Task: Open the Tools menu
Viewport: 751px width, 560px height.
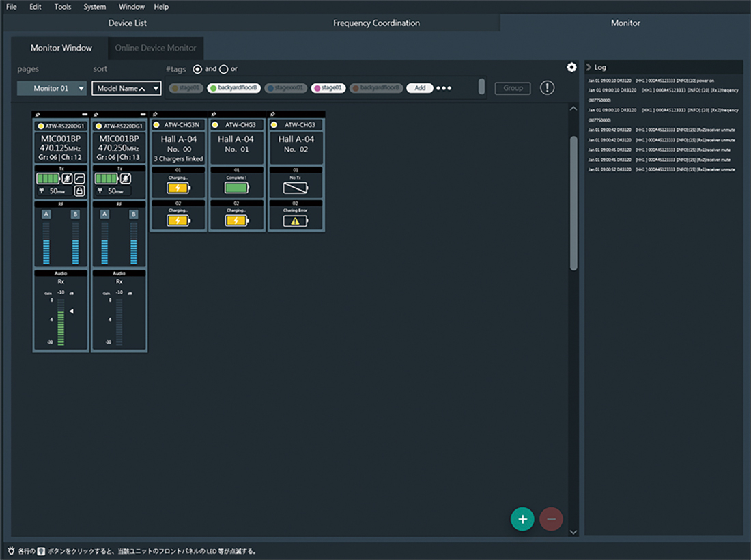Action: click(x=63, y=7)
